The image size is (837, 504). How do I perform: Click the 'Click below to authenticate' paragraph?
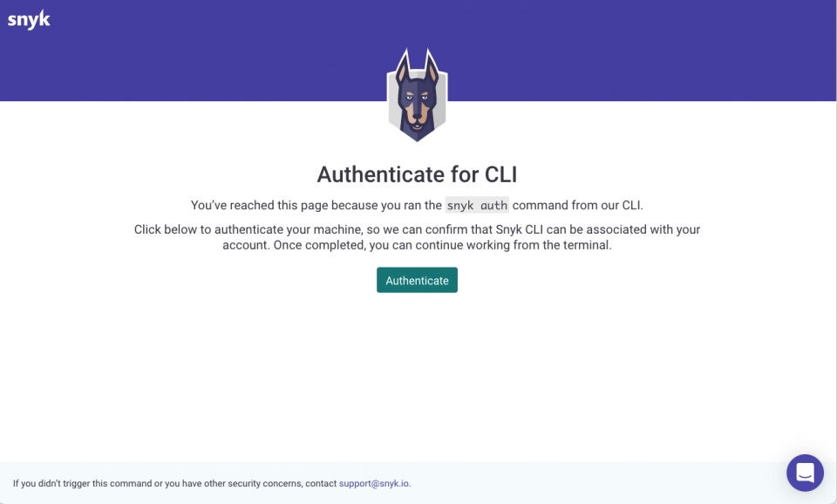(x=417, y=237)
